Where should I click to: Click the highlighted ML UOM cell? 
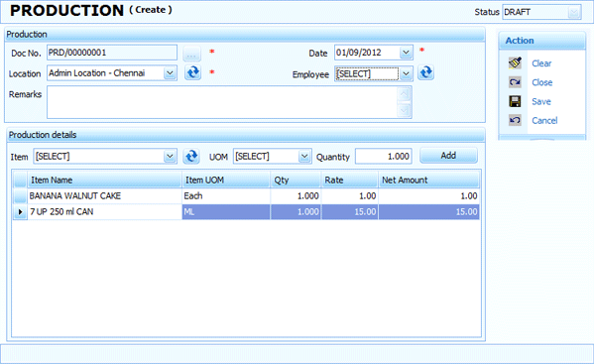(226, 211)
